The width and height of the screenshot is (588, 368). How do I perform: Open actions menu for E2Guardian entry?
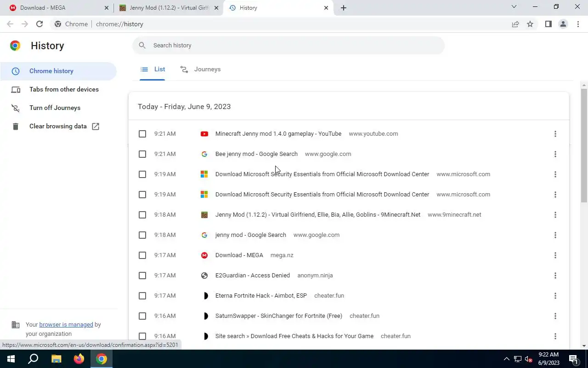[x=555, y=276]
